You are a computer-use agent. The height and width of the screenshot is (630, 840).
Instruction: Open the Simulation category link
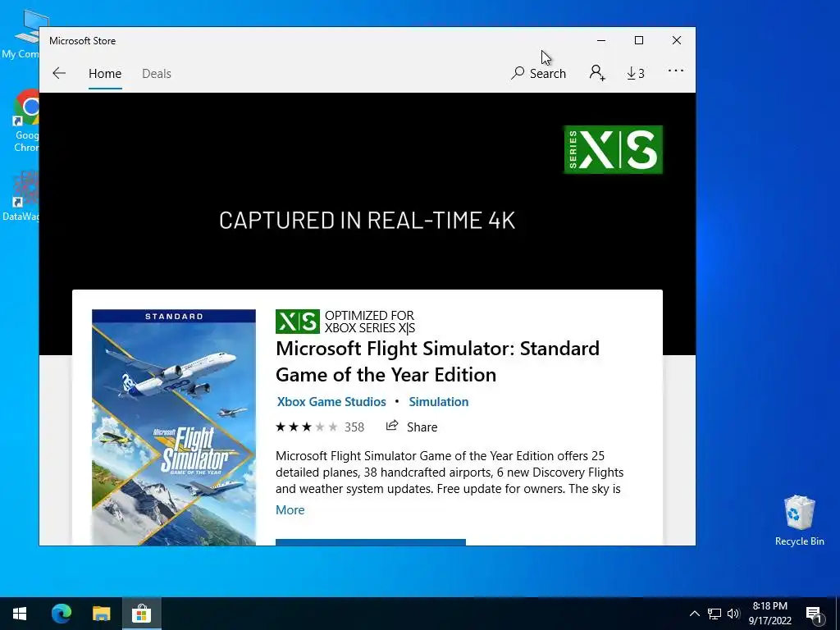coord(439,402)
